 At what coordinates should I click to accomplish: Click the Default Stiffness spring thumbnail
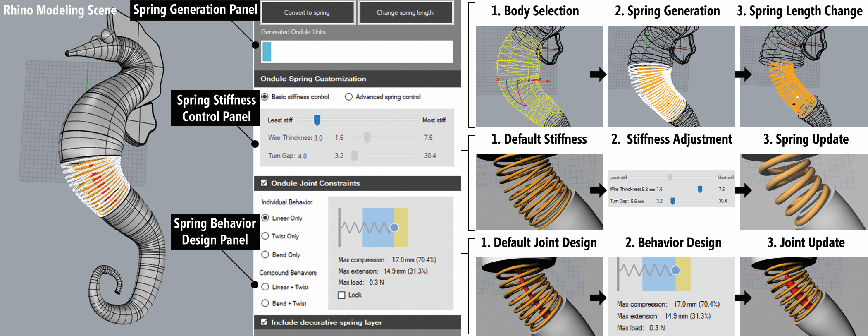coord(539,192)
